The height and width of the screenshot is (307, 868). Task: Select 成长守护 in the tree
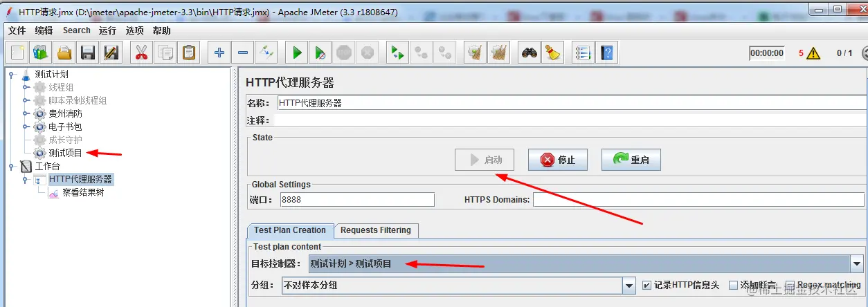[65, 140]
